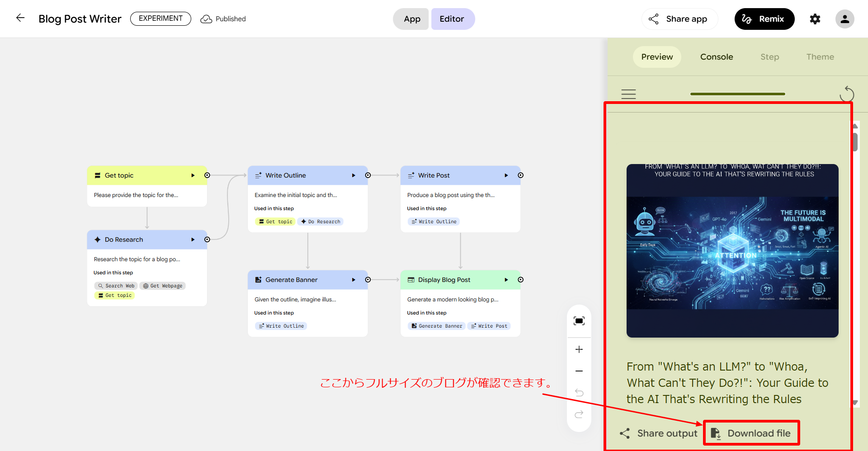Run the Get topic step
This screenshot has height=451, width=868.
click(193, 175)
